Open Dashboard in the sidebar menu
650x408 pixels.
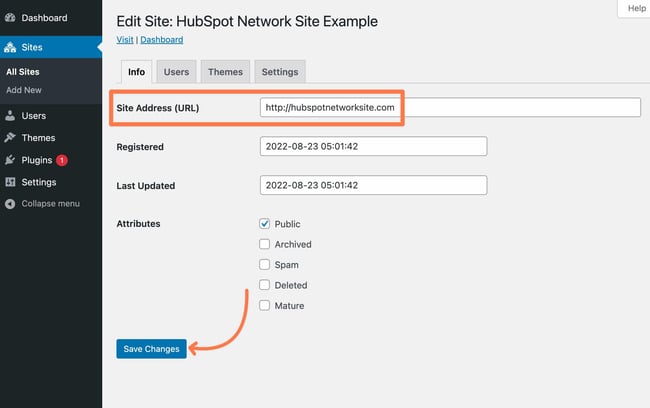tap(44, 18)
